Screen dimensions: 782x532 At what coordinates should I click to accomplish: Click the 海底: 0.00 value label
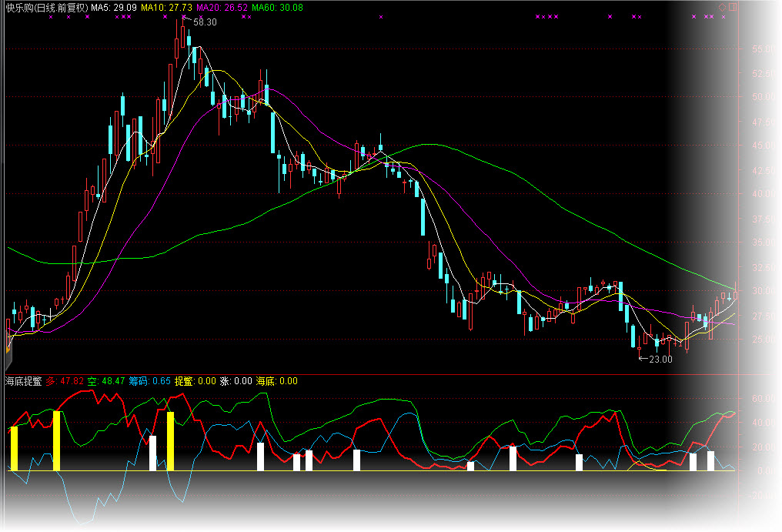[276, 381]
